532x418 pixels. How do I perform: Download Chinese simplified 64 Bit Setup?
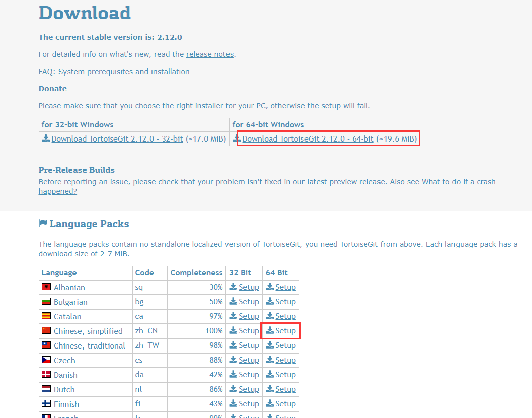285,331
